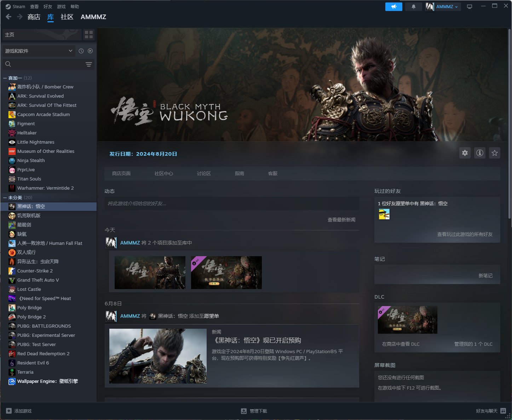Open the 主页 home button
Screen dimensions: 512x420
(41, 34)
